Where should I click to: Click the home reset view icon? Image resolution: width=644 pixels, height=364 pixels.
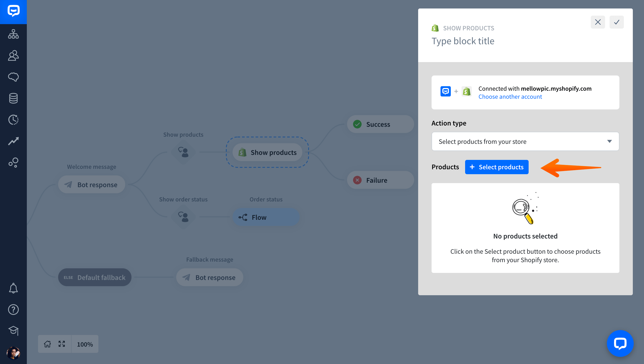pyautogui.click(x=47, y=344)
